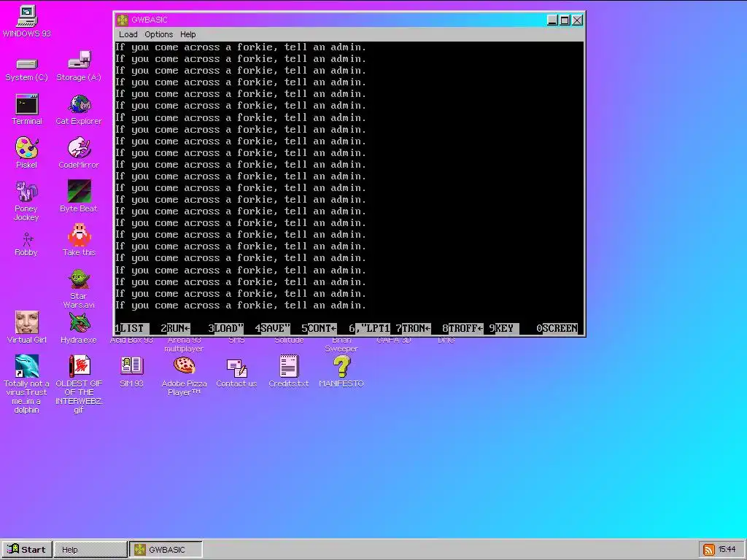747x560 pixels.
Task: Click the 8TROFF function key label
Action: 462,328
